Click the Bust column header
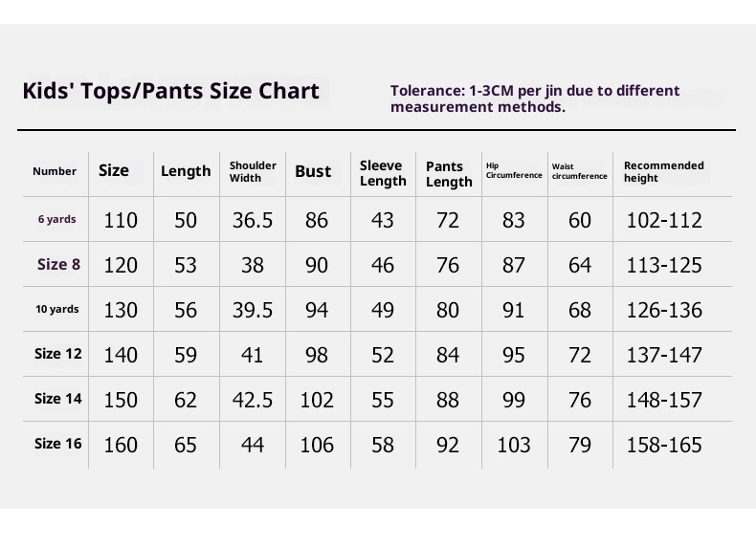The width and height of the screenshot is (756, 547). point(313,172)
